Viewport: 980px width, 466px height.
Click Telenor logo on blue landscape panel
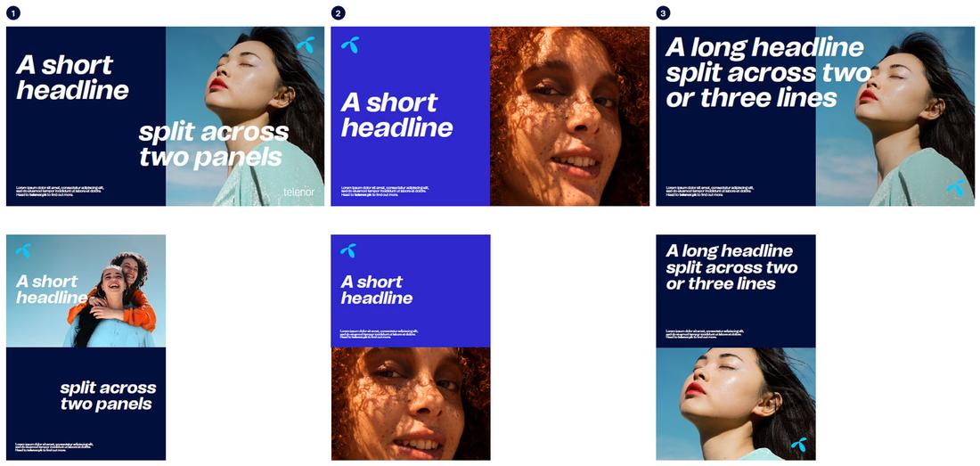(350, 45)
